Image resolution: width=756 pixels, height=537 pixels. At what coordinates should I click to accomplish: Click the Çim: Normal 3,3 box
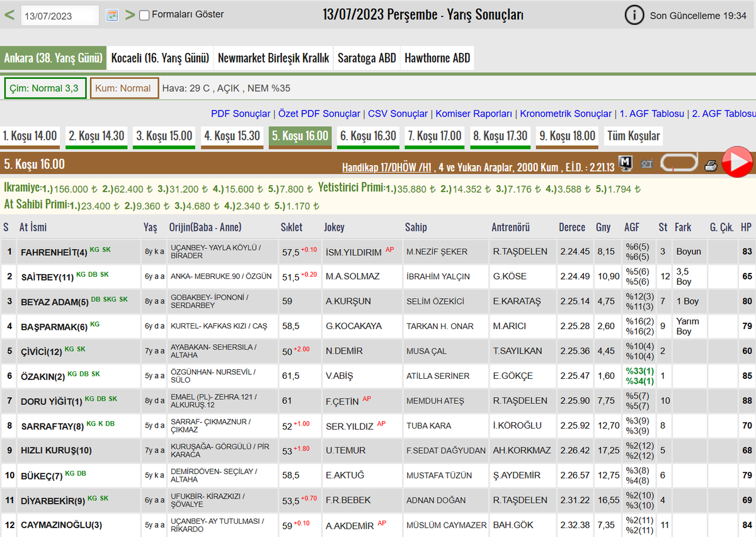tap(45, 88)
